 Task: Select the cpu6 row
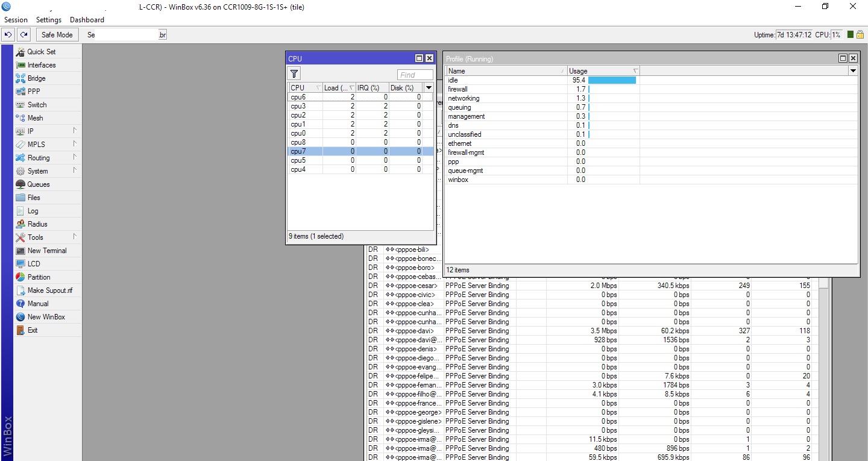[x=360, y=97]
